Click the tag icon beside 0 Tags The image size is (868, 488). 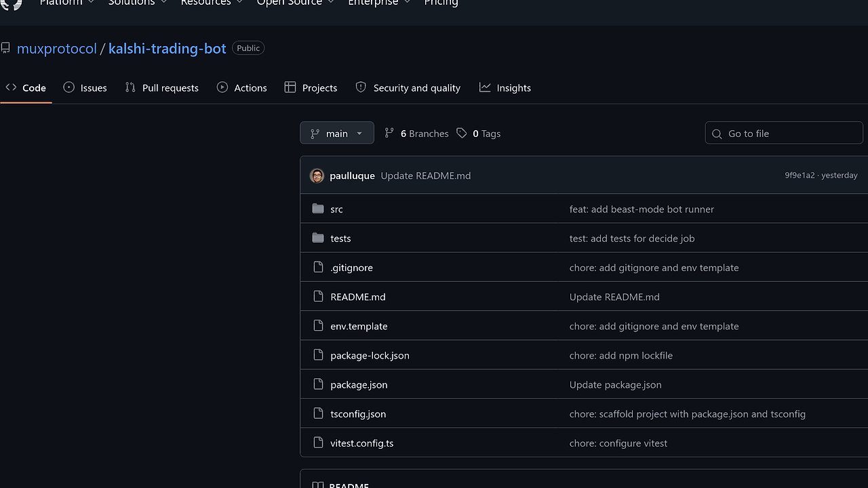coord(462,133)
